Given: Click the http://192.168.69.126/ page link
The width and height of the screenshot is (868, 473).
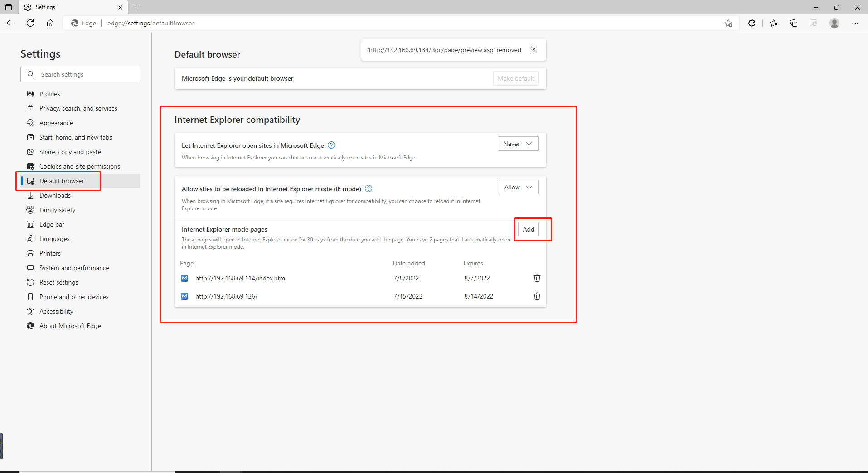Looking at the screenshot, I should coord(226,296).
